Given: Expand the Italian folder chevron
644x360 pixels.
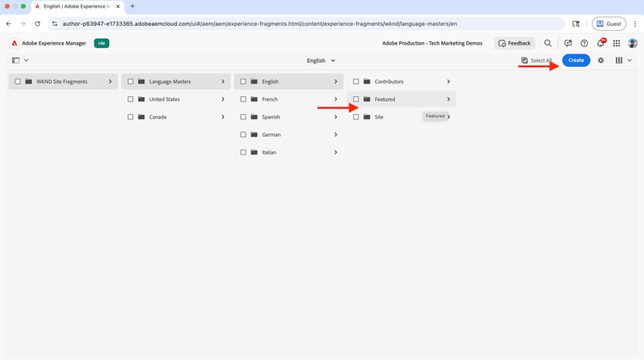Looking at the screenshot, I should [336, 152].
